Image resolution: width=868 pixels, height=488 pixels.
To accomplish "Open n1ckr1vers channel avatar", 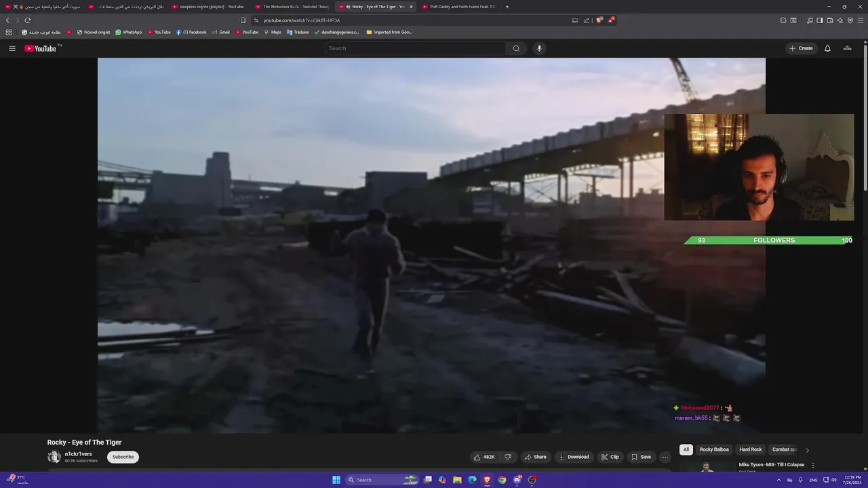I will pos(54,457).
